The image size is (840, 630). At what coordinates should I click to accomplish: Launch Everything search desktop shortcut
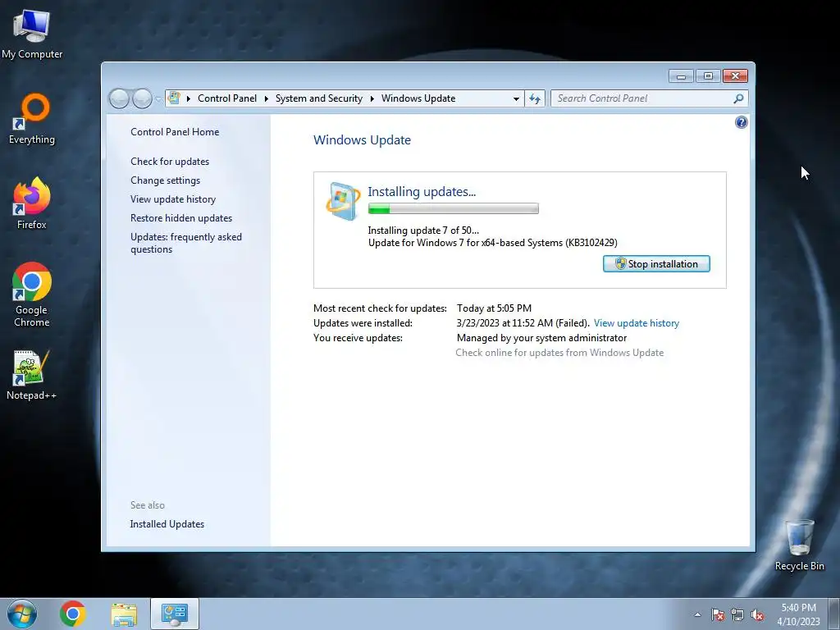[x=32, y=119]
